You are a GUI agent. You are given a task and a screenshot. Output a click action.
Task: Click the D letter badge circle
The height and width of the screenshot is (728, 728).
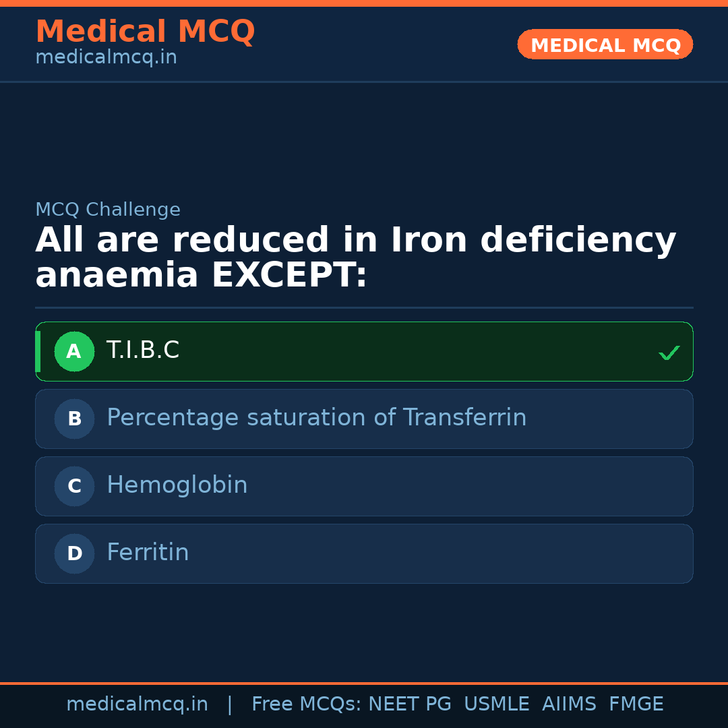coord(74,553)
